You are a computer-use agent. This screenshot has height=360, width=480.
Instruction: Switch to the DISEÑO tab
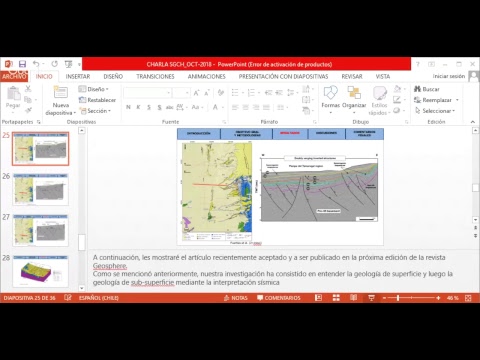113,76
